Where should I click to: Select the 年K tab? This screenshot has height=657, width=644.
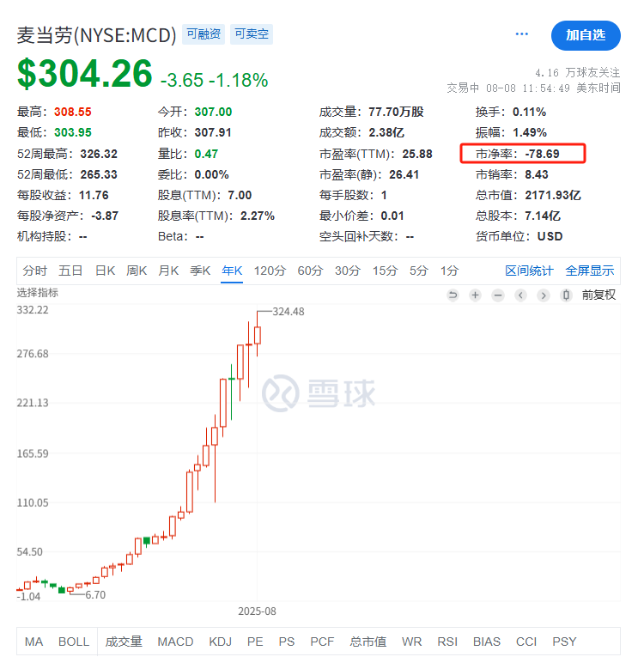tap(232, 271)
